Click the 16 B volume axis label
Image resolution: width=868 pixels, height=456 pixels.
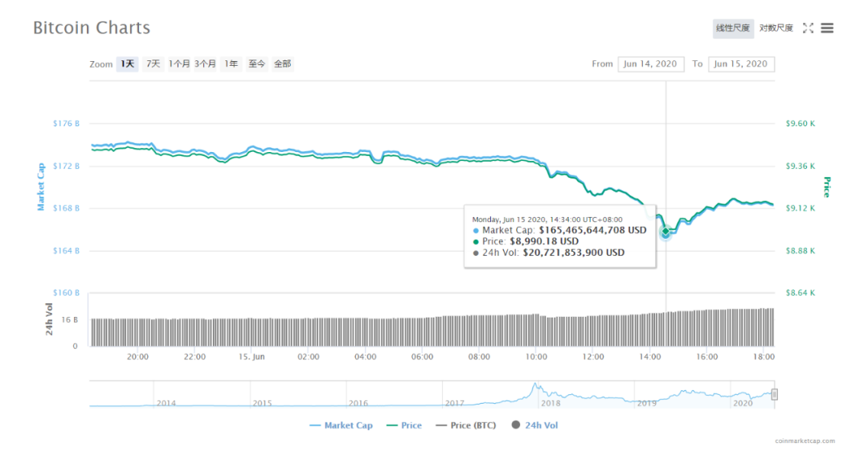point(70,320)
